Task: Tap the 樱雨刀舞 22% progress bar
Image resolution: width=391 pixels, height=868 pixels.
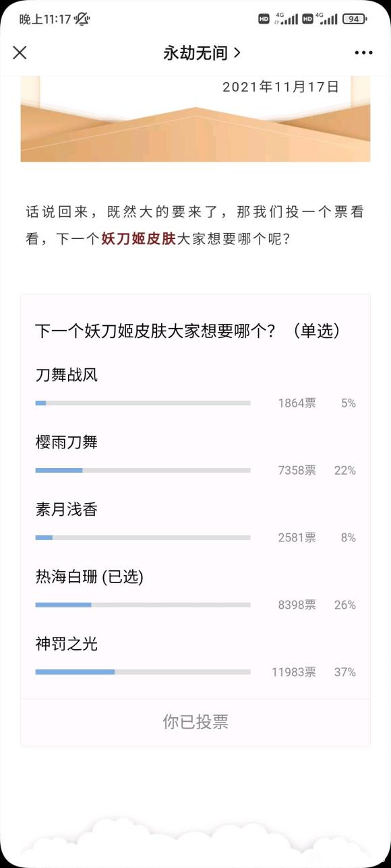Action: pyautogui.click(x=143, y=470)
